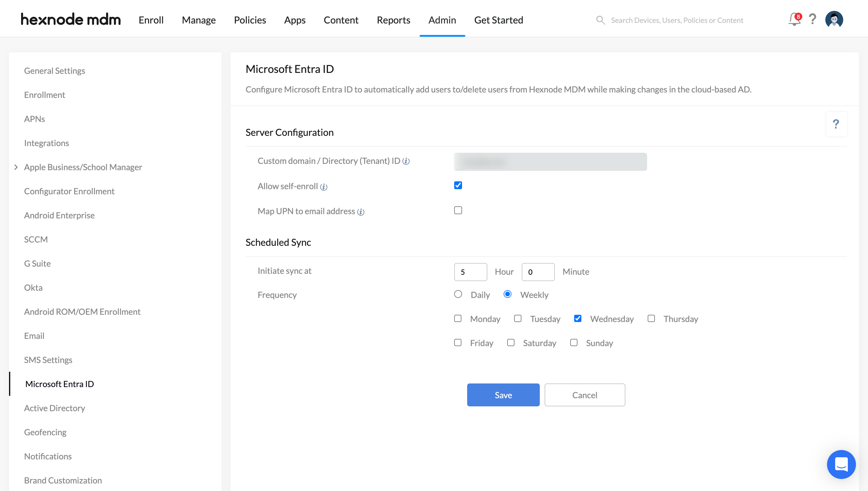
Task: Open Android Enterprise in sidebar
Action: tap(59, 215)
